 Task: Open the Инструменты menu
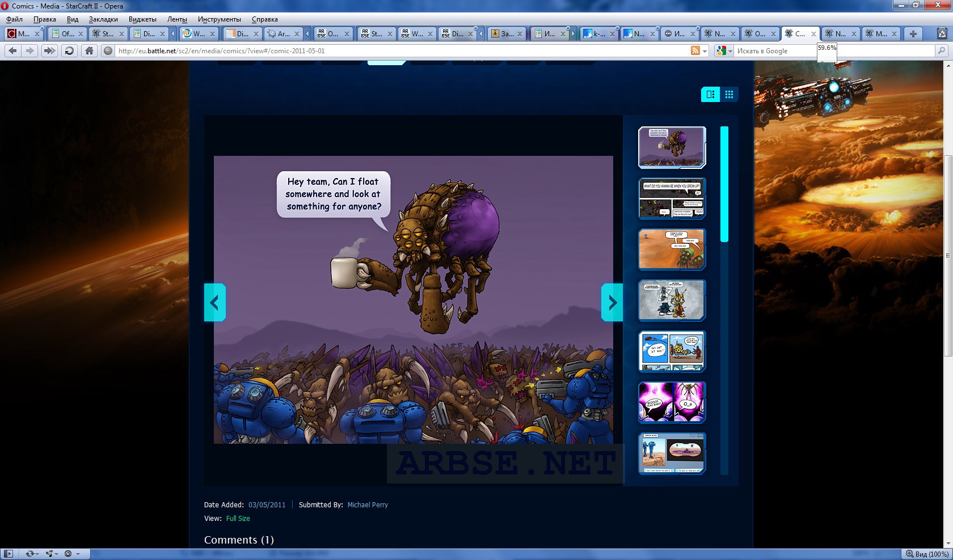[x=219, y=19]
